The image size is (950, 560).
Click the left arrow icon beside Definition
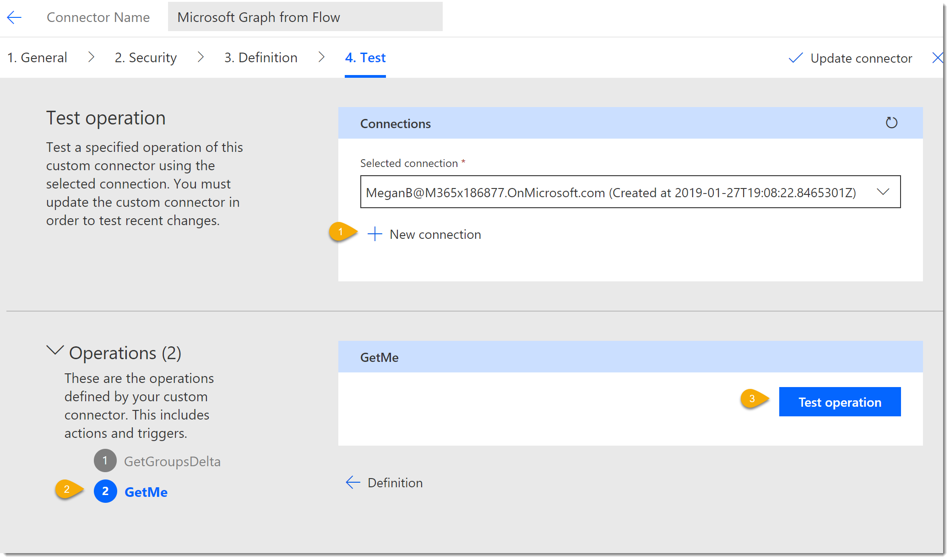(x=353, y=482)
